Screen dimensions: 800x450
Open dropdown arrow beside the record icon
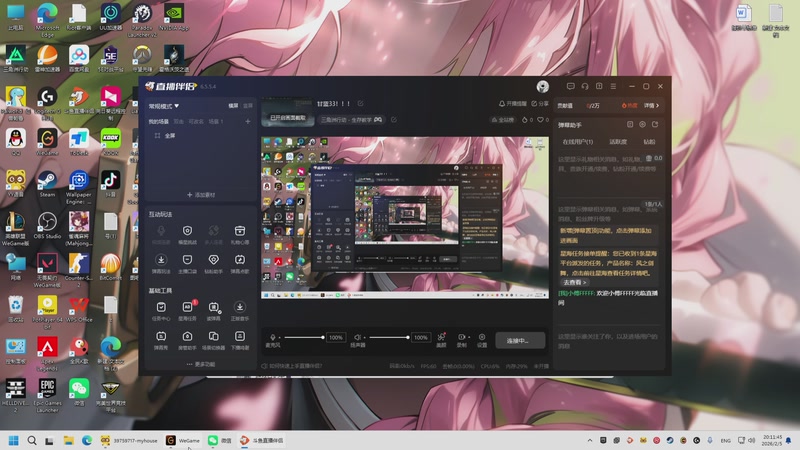pos(468,337)
